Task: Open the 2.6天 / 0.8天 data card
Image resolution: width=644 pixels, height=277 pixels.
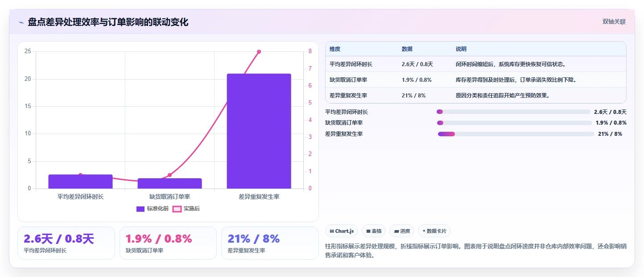Action: click(66, 243)
